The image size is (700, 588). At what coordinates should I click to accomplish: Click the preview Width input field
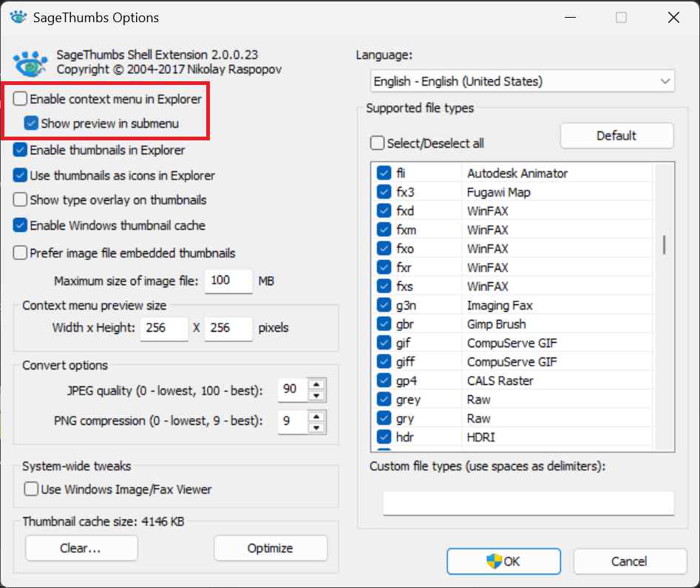tap(164, 329)
